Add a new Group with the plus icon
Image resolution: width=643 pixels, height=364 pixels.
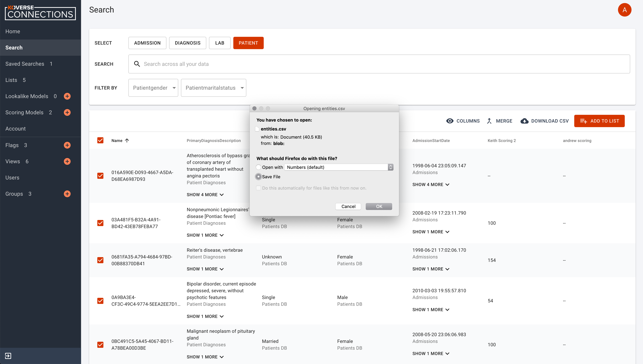click(67, 194)
